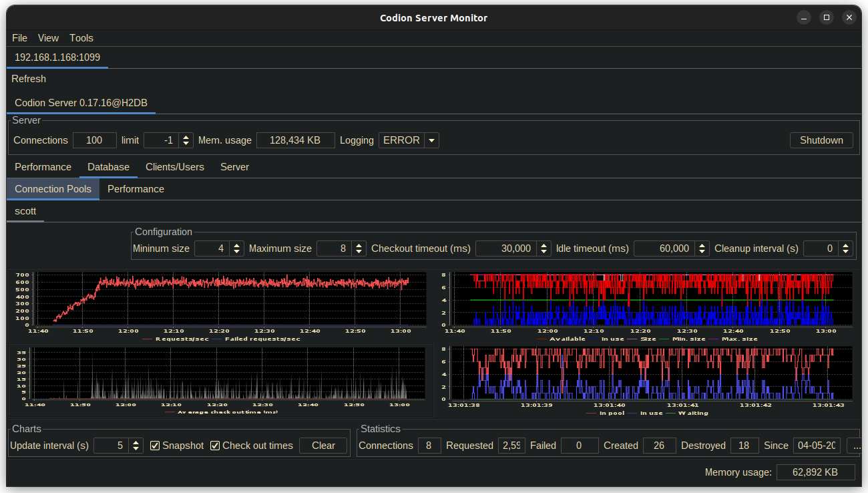Clear the charts with Clear button
Image resolution: width=868 pixels, height=493 pixels.
323,446
